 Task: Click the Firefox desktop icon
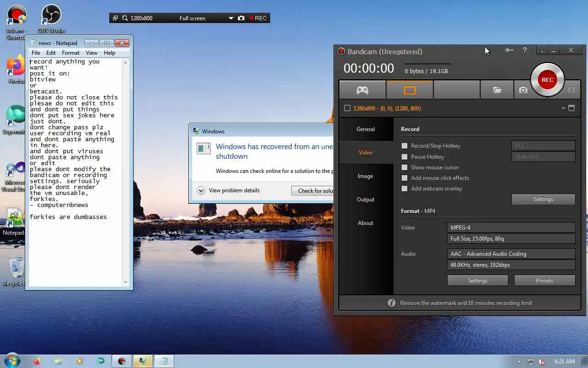click(16, 69)
